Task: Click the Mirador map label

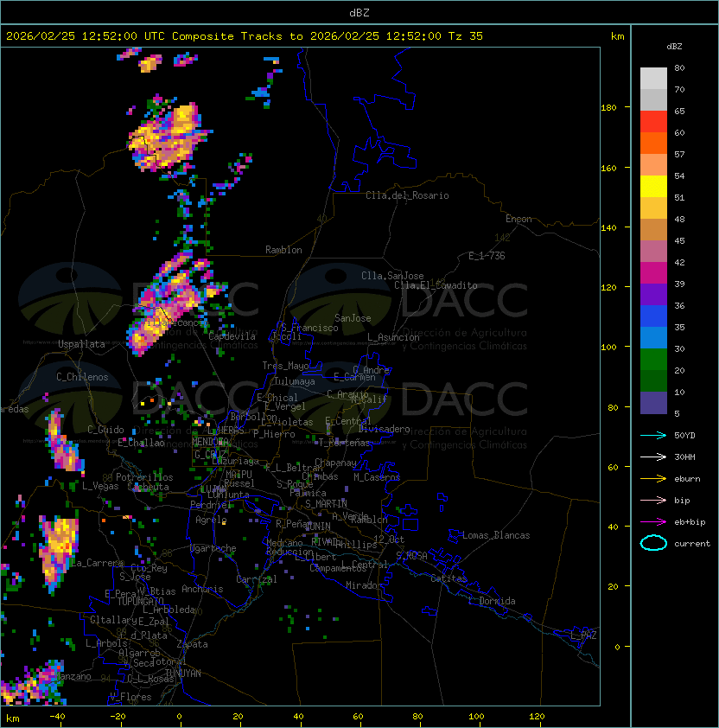Action: [364, 585]
